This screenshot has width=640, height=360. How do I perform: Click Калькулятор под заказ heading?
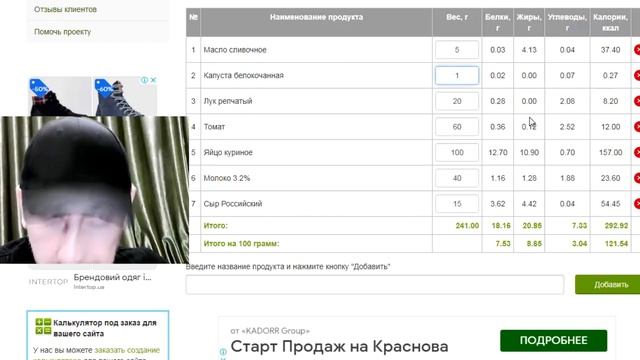tap(105, 328)
